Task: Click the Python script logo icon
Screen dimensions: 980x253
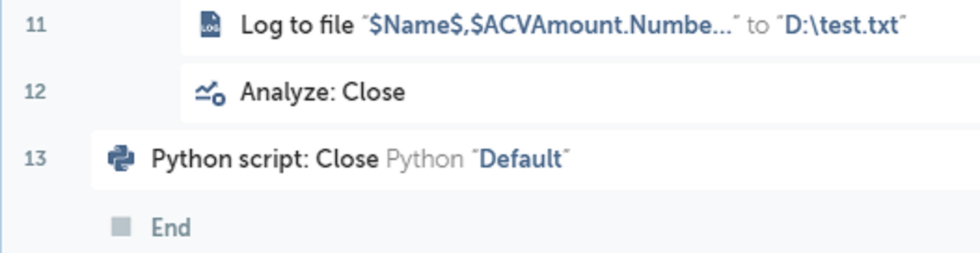Action: pyautogui.click(x=121, y=158)
